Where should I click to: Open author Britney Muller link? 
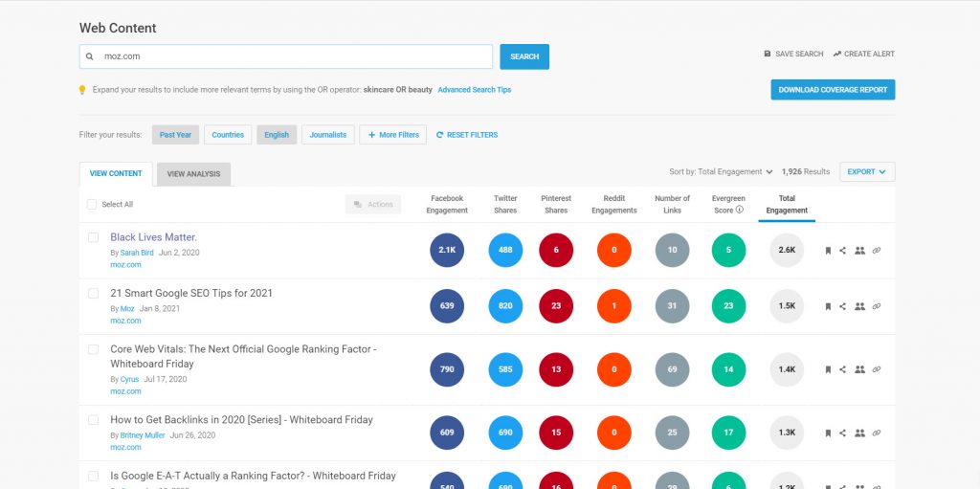(143, 435)
